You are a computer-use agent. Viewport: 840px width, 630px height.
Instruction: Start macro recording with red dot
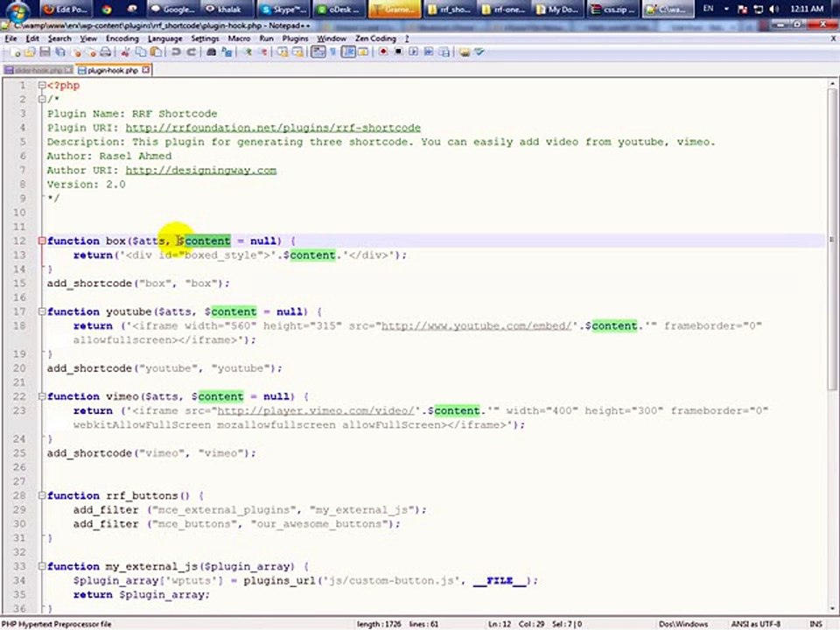click(x=383, y=52)
